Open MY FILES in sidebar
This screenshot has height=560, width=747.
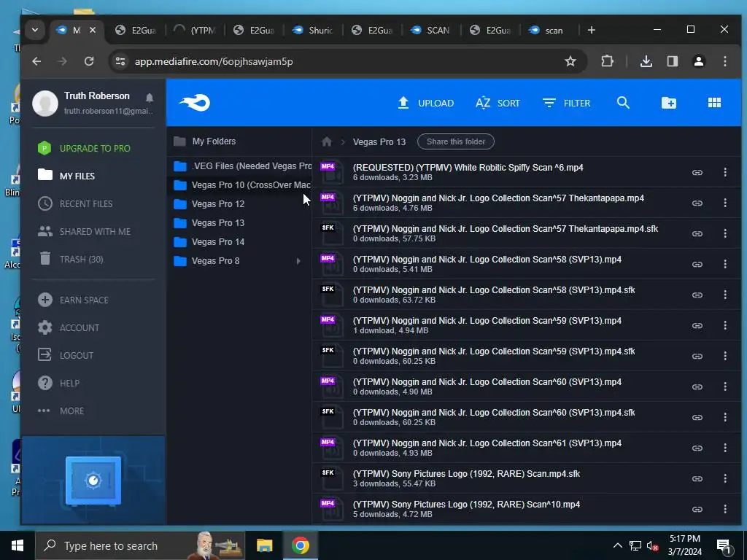[x=66, y=176]
